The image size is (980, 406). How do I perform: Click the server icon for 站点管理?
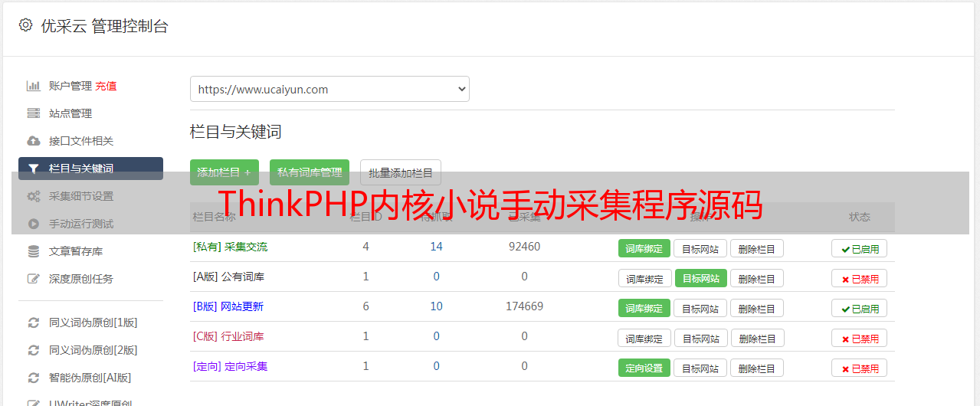(33, 113)
